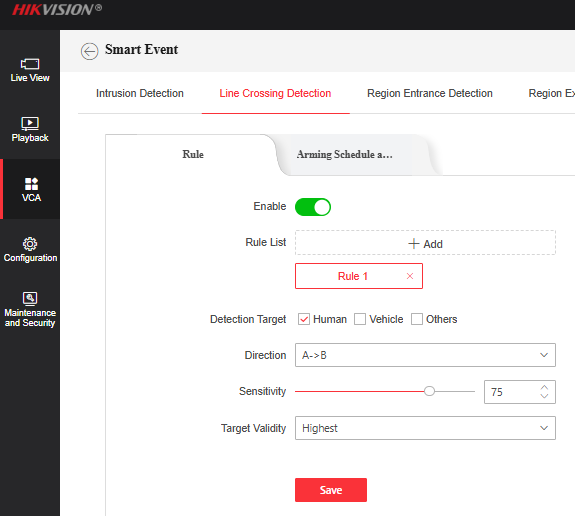The image size is (575, 516).
Task: Delete Rule 1 with the X icon
Action: (x=410, y=276)
